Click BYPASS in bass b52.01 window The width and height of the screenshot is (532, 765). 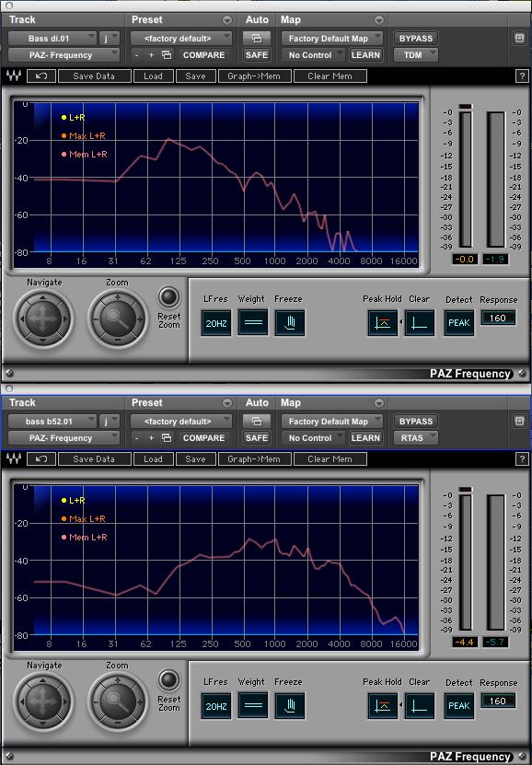pyautogui.click(x=416, y=422)
